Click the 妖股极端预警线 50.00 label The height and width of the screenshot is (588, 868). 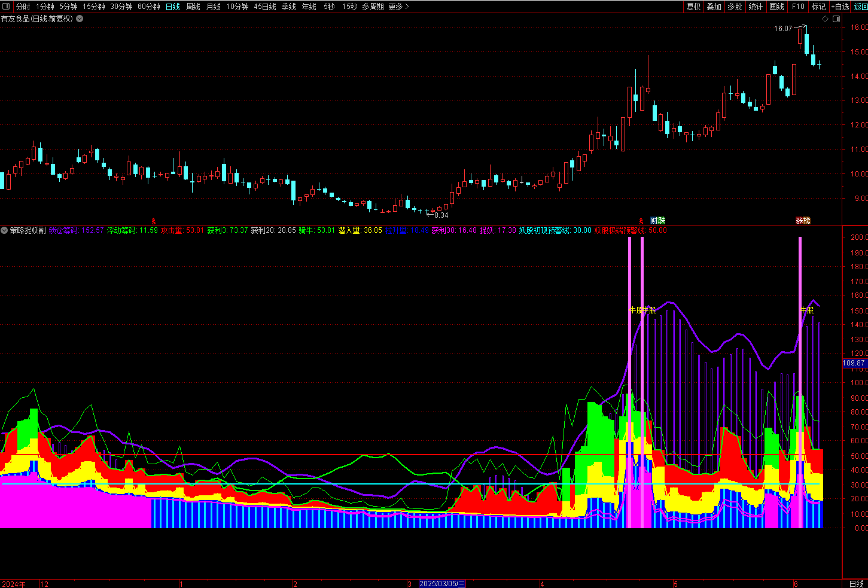pos(631,230)
